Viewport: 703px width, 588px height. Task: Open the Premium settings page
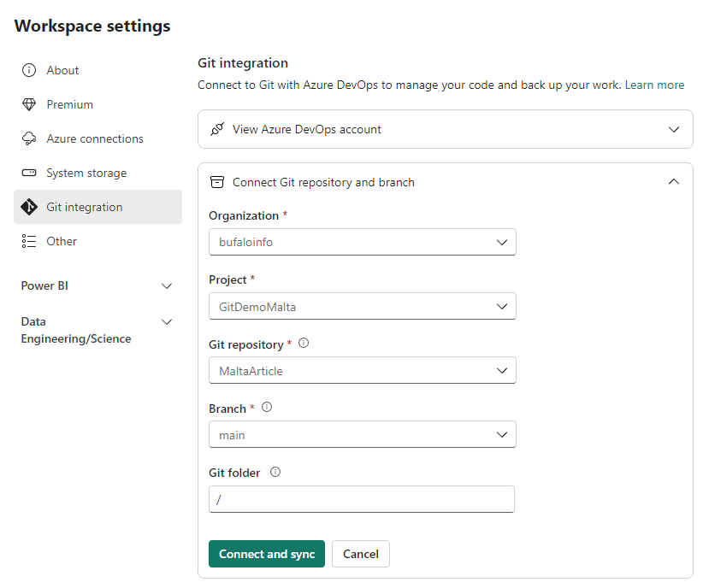pos(97,104)
